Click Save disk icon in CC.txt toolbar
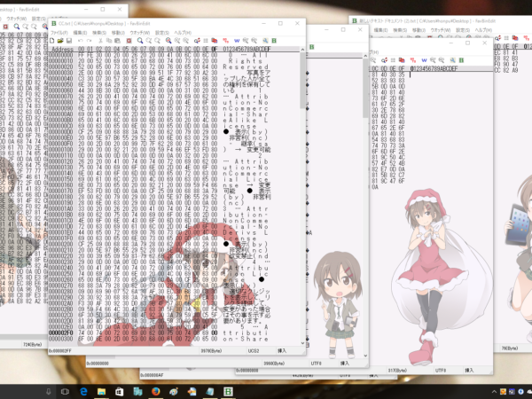The image size is (532, 399). [x=69, y=41]
